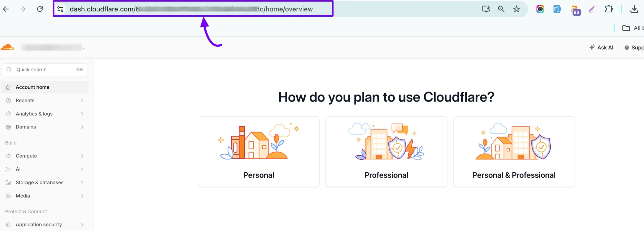The height and width of the screenshot is (231, 644).
Task: Open the downloads icon in browser toolbar
Action: [x=634, y=9]
